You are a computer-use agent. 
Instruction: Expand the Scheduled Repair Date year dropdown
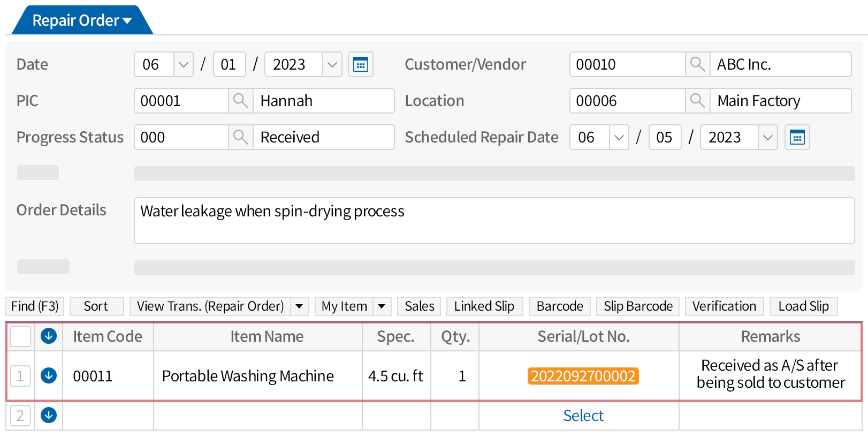(x=767, y=138)
